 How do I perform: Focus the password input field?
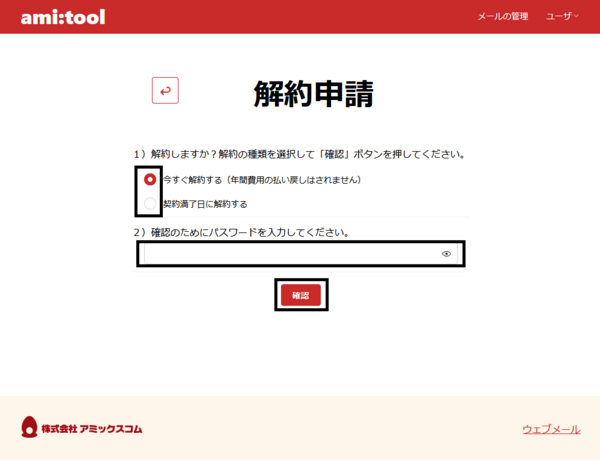290,254
